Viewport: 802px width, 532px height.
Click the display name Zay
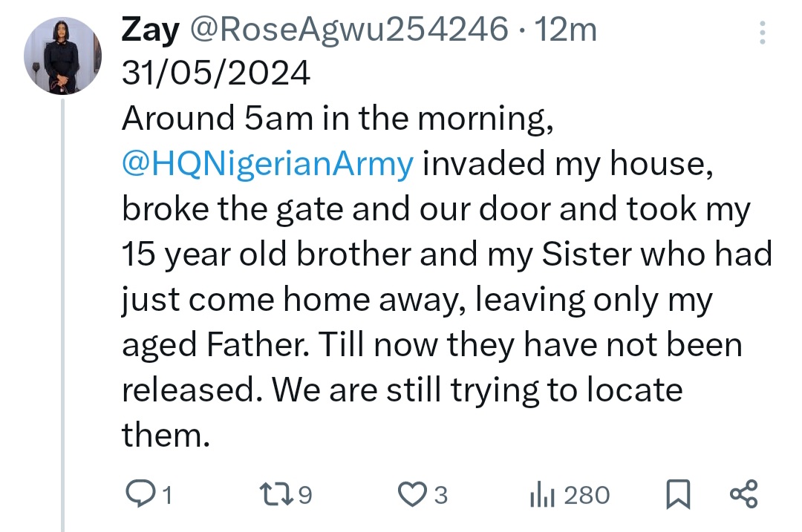pyautogui.click(x=151, y=30)
